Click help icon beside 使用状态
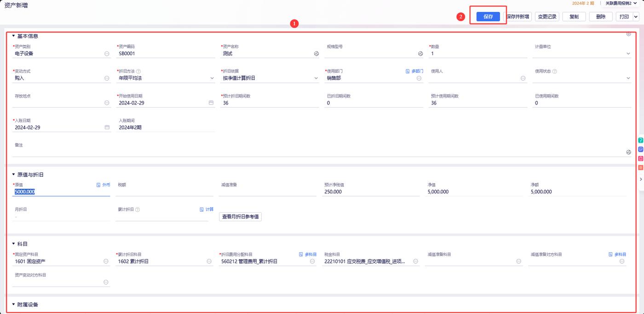Screen dimensions: 644x314 554,71
